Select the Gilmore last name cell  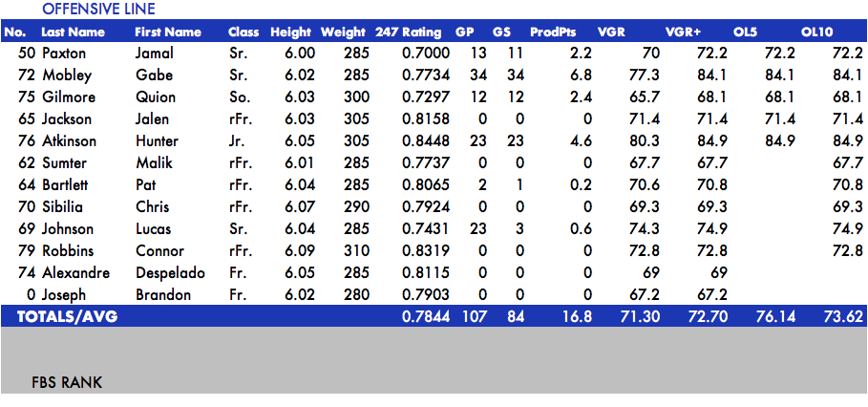tap(69, 97)
